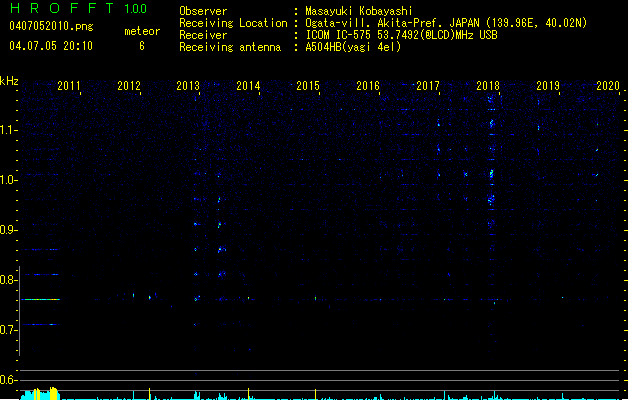Click the Observer name Masayuki Kobayashi
Screen dimensions: 629x400
[359, 11]
